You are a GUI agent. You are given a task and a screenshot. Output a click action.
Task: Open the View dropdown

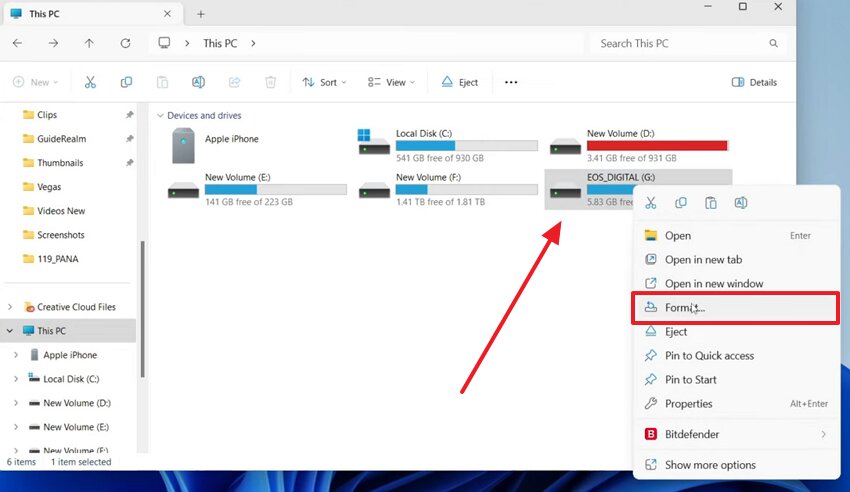pyautogui.click(x=391, y=82)
